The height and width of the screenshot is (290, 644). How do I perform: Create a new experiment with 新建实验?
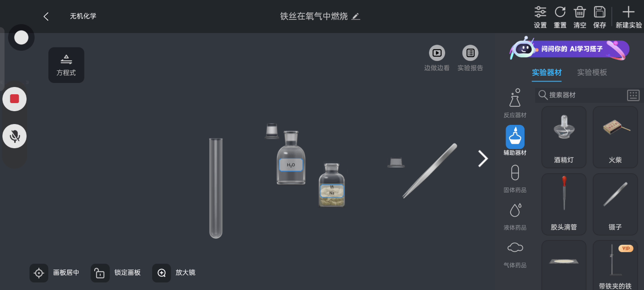click(629, 17)
